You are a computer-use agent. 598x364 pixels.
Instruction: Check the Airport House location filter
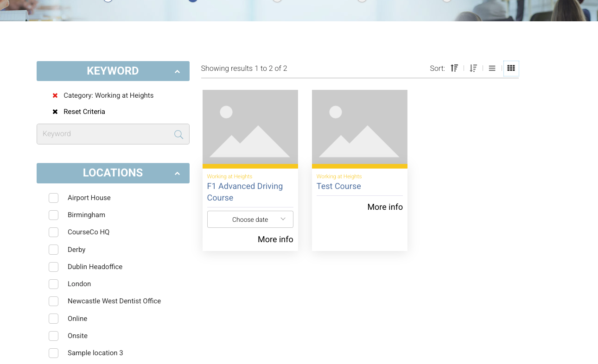pyautogui.click(x=53, y=198)
